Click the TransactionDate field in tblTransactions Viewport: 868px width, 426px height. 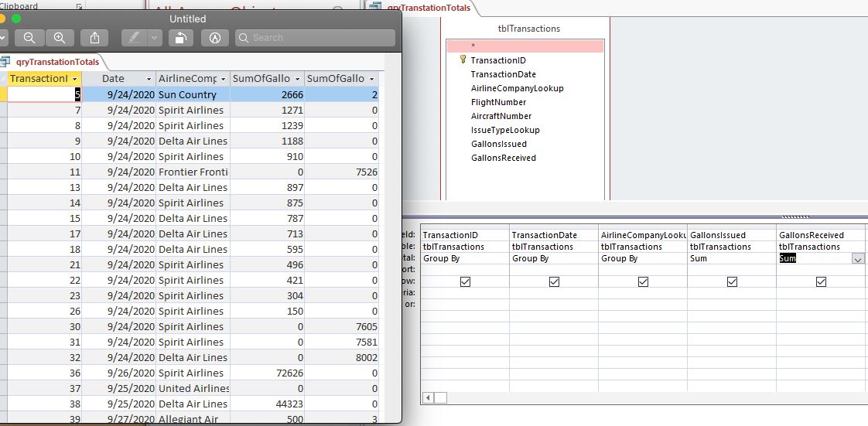point(503,74)
